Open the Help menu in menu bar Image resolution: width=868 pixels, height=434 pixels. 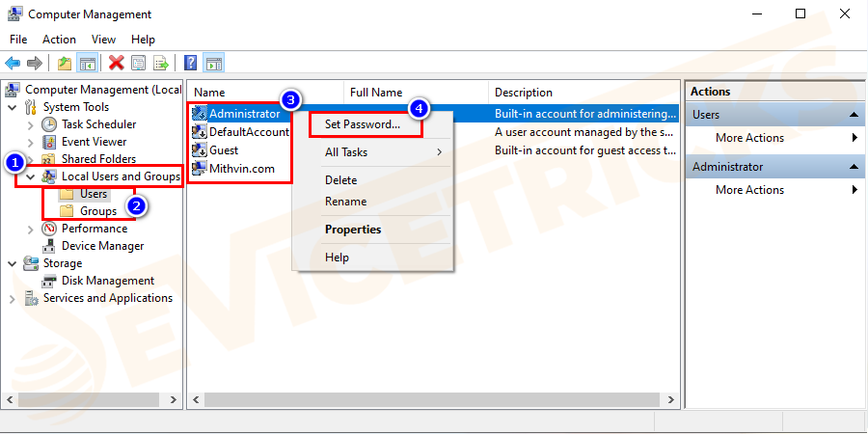[x=143, y=40]
